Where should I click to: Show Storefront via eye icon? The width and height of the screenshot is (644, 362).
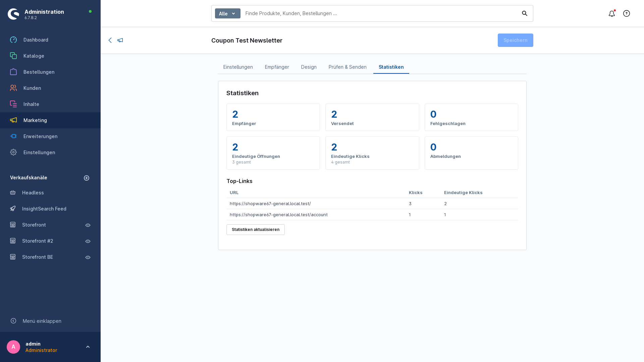pos(88,225)
